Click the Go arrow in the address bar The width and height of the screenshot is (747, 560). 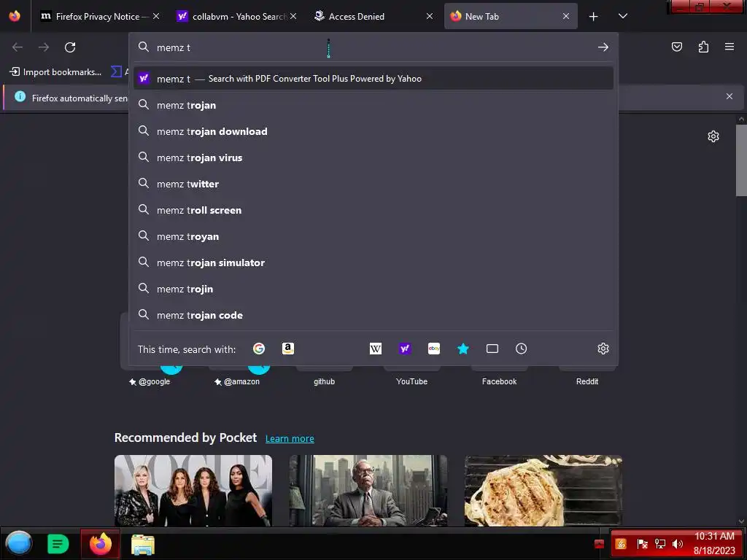tap(603, 47)
